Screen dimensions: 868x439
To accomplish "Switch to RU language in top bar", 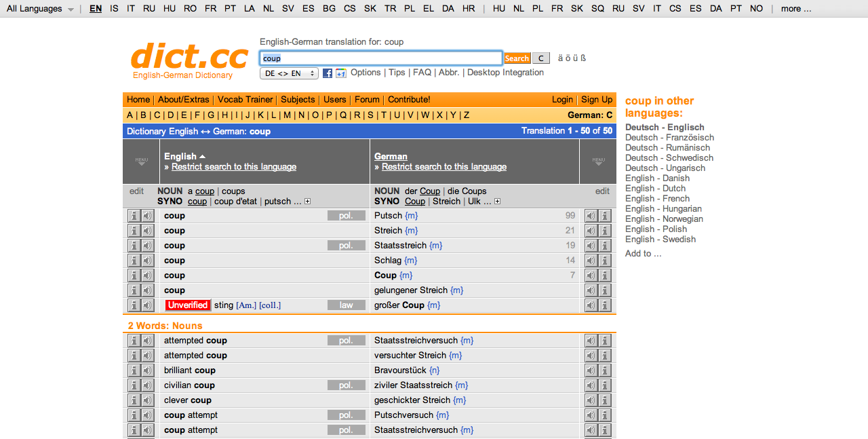I will click(x=149, y=9).
